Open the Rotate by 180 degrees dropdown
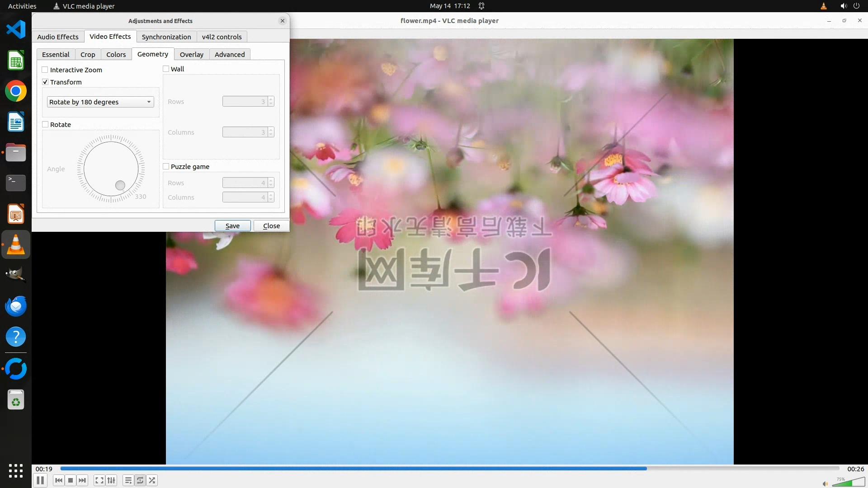Viewport: 868px width, 488px height. [100, 102]
